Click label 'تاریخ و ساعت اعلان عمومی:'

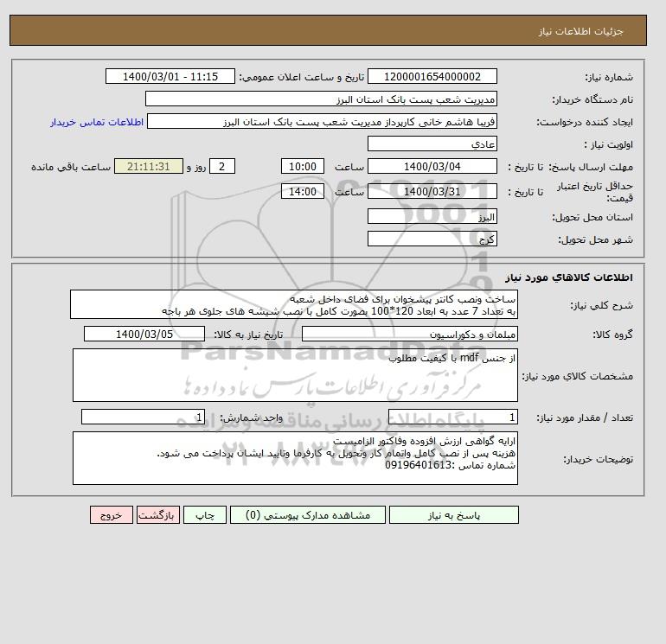tap(302, 77)
